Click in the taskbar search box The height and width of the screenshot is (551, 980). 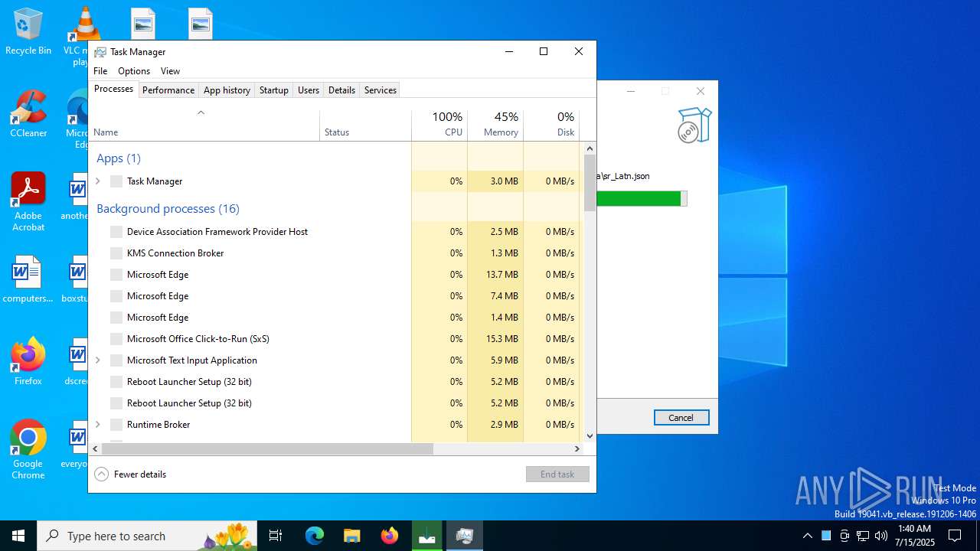pos(147,536)
